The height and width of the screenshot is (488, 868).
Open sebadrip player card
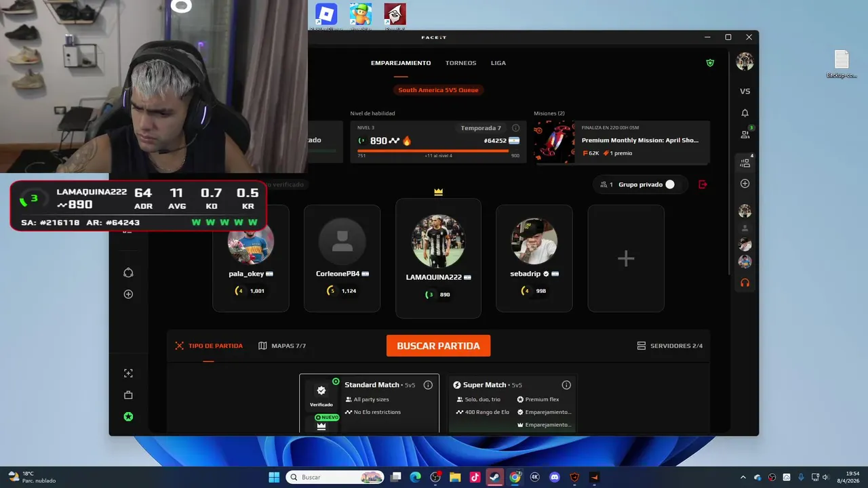tap(534, 258)
